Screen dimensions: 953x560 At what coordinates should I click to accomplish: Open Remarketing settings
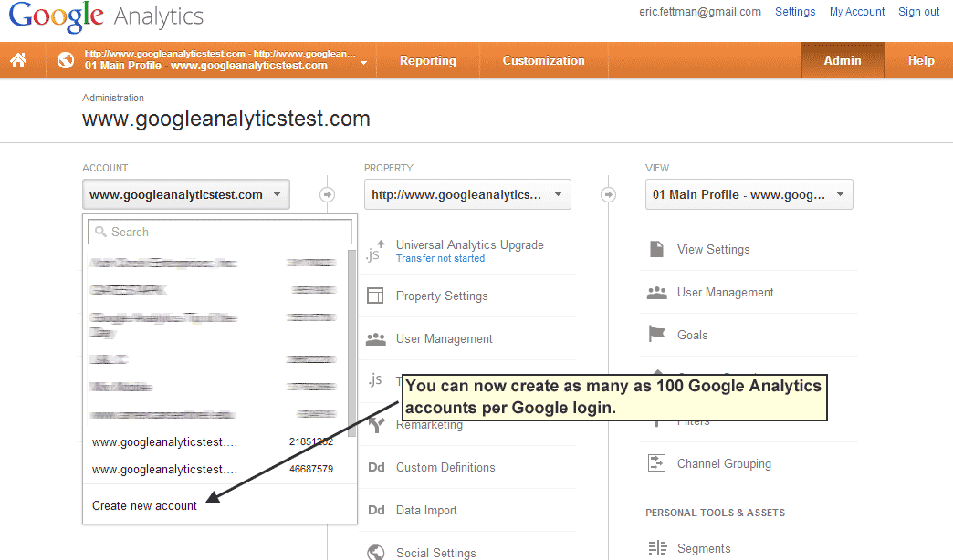coord(429,424)
